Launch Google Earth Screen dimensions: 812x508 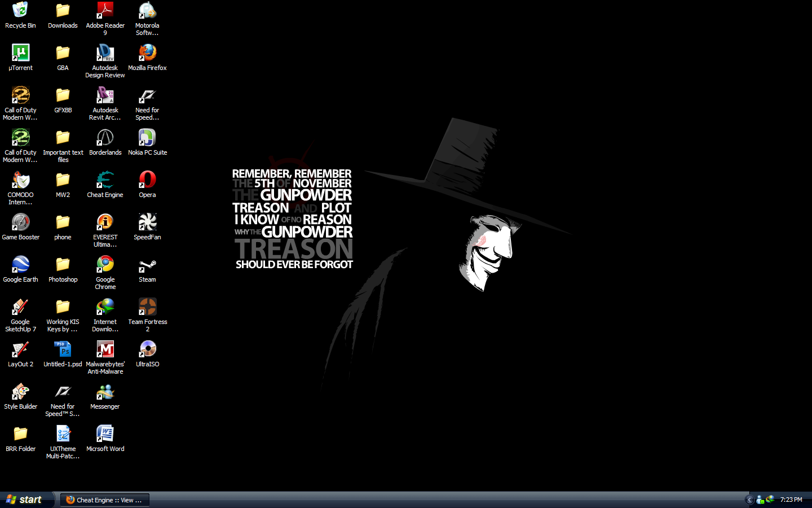[x=20, y=269]
